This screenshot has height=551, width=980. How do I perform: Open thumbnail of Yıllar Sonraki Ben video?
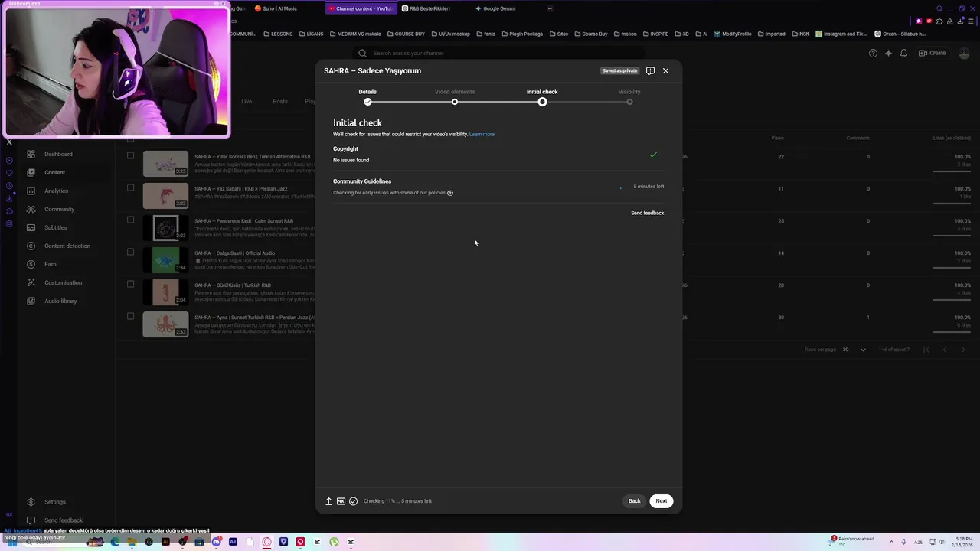coord(165,164)
